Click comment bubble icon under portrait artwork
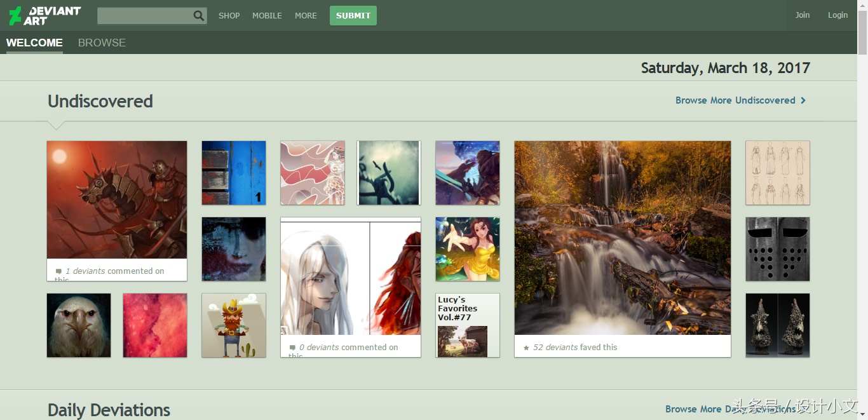 pyautogui.click(x=292, y=348)
